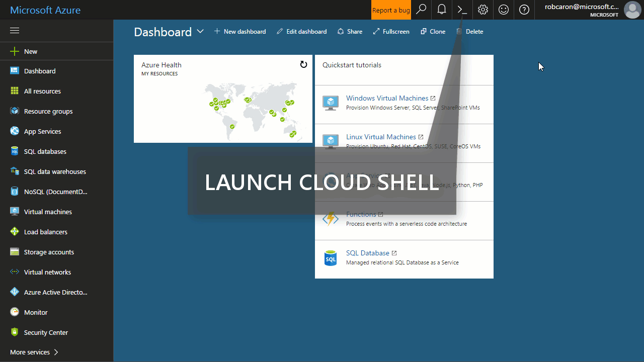Image resolution: width=644 pixels, height=362 pixels.
Task: Click the MY RESOURCES subtitle
Action: [159, 73]
